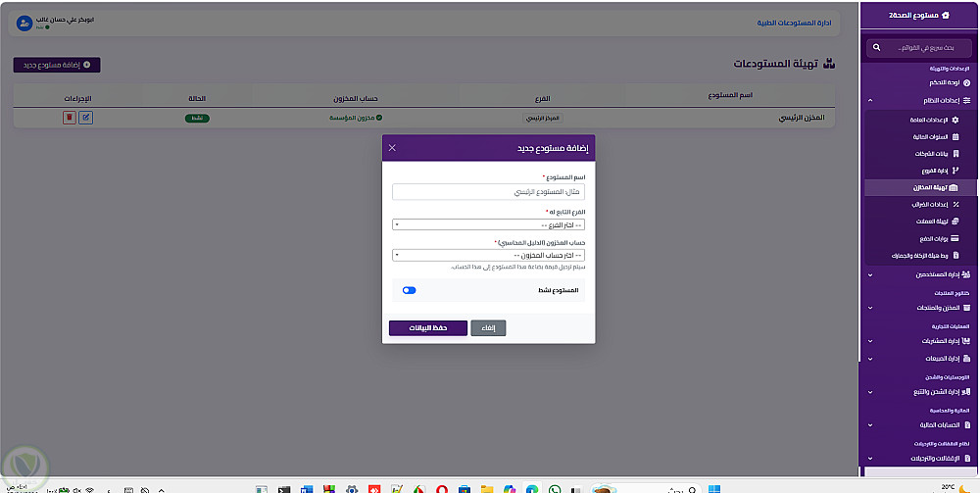Click the إلغاء cancel button
Image resolution: width=980 pixels, height=493 pixels.
[488, 328]
